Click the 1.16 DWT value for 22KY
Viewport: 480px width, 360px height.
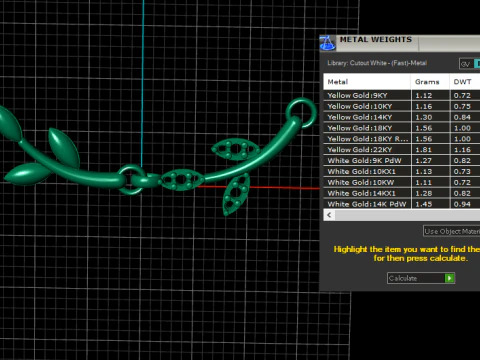462,150
